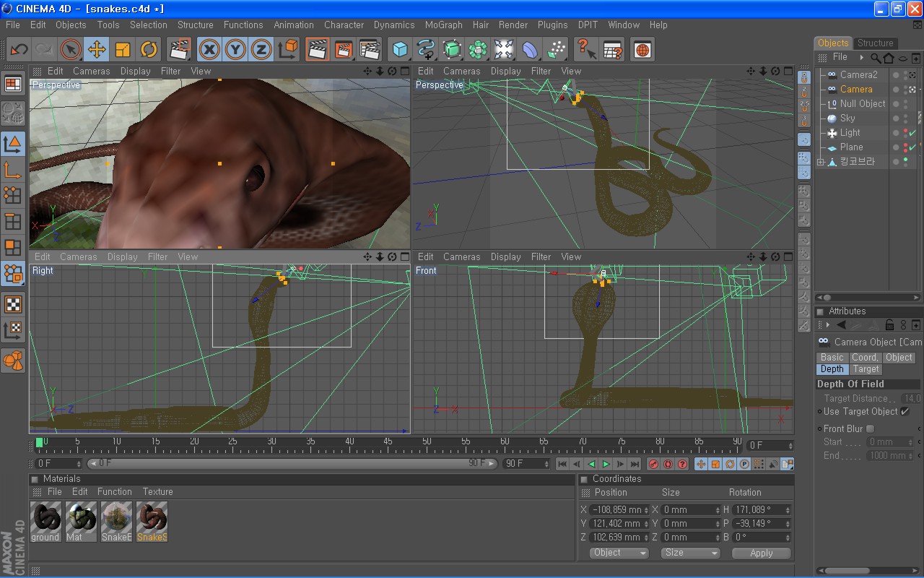Image resolution: width=924 pixels, height=578 pixels.
Task: Expand the 킹코브라 object hierarchy
Action: (820, 162)
